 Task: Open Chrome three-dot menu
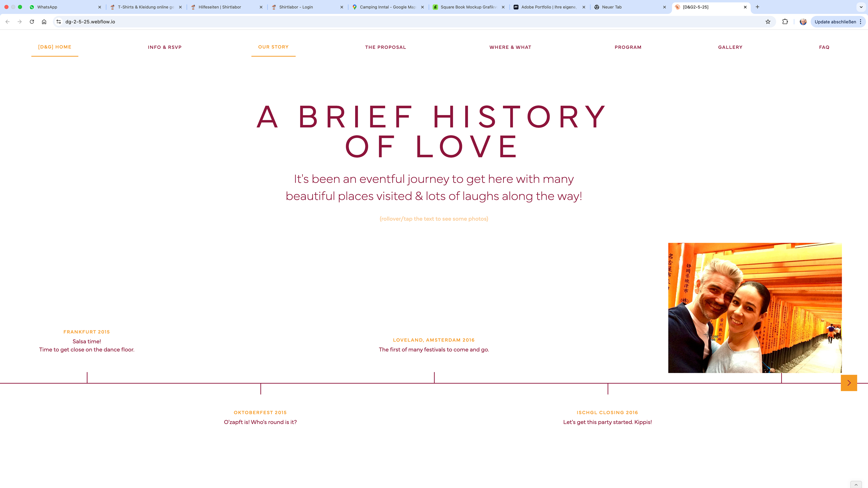861,21
